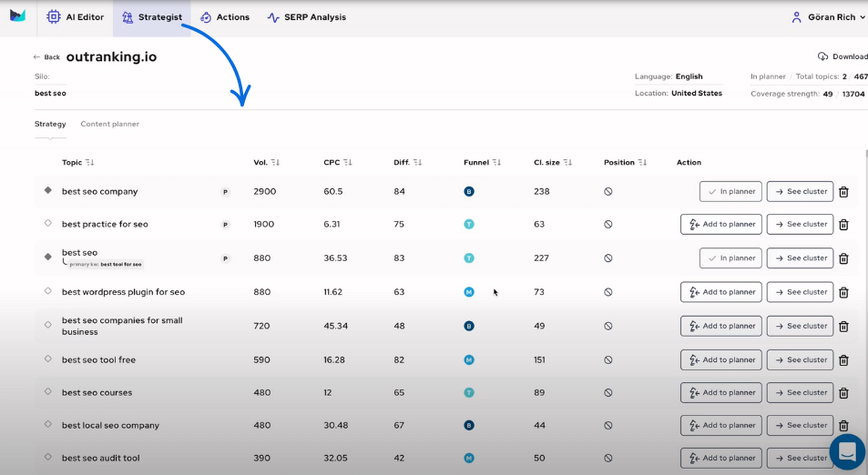Open the AI Editor menu item
Viewport: 868px width, 475px height.
click(76, 17)
